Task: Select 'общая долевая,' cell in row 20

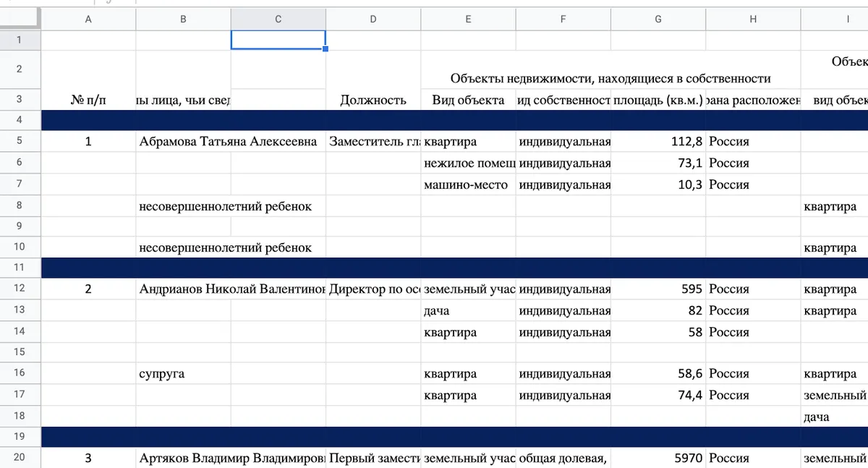Action: pos(563,458)
